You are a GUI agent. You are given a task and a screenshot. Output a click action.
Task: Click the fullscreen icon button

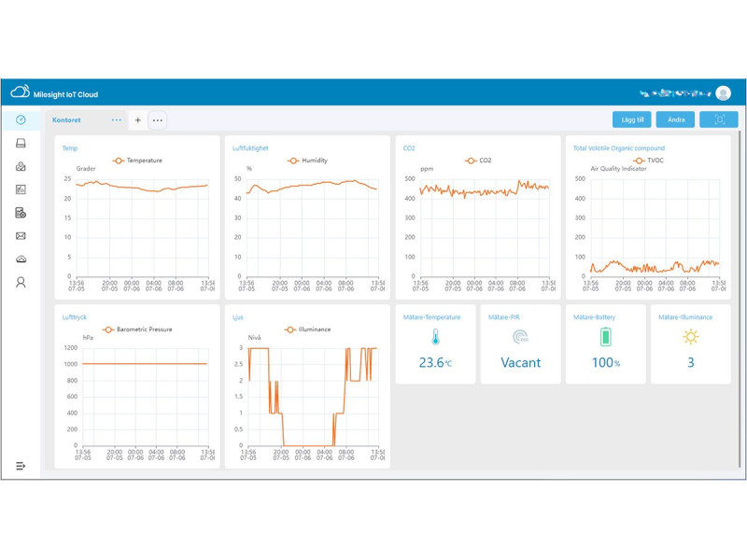pos(719,119)
